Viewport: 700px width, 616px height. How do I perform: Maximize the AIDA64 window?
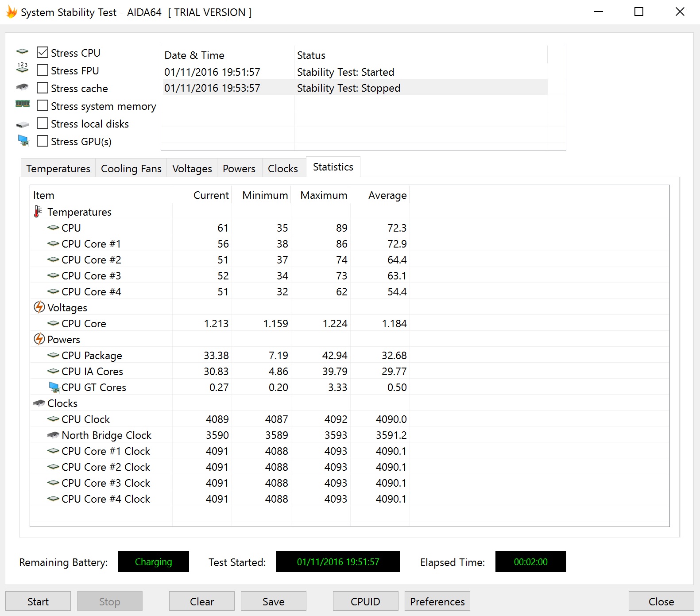point(639,12)
